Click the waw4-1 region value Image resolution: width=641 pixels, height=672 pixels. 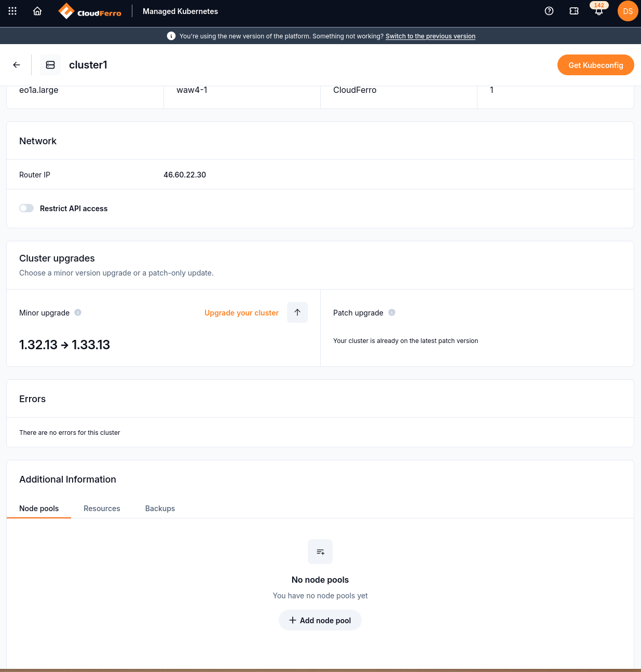[192, 90]
